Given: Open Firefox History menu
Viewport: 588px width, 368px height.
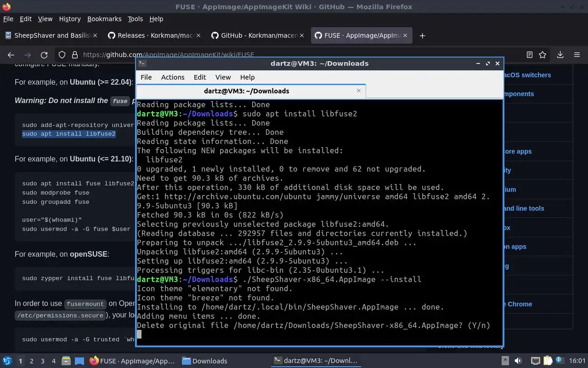Looking at the screenshot, I should [x=70, y=19].
